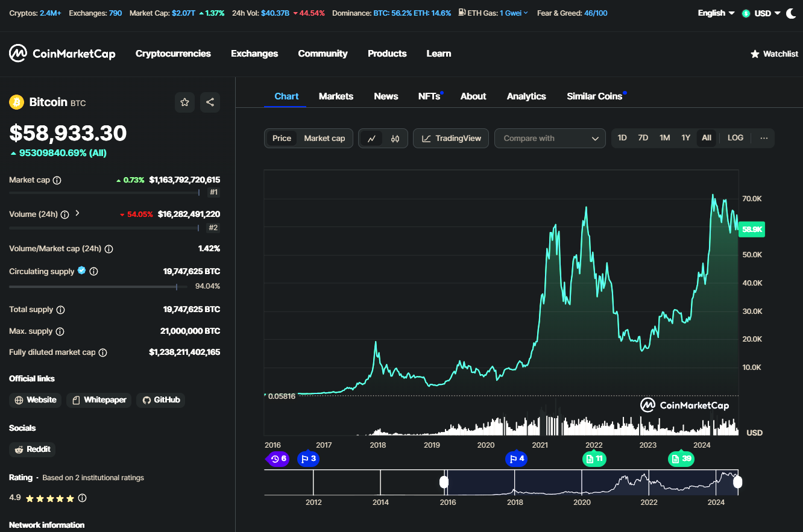This screenshot has height=532, width=803.
Task: Click the green document marker labeled 39
Action: tap(681, 459)
